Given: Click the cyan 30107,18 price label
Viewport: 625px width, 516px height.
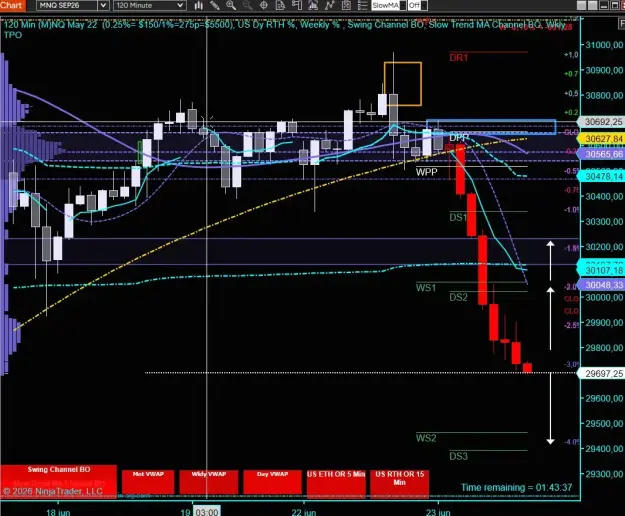Looking at the screenshot, I should 601,271.
